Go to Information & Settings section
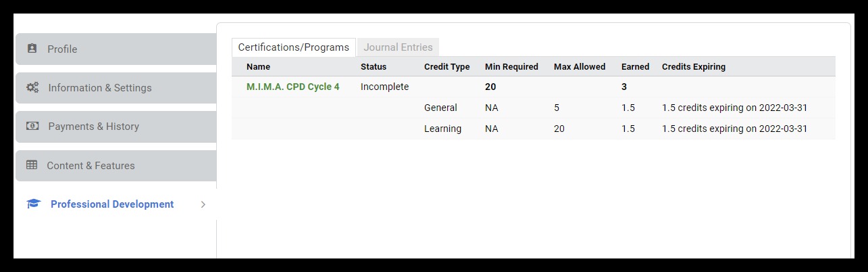This screenshot has width=868, height=272. pos(100,88)
